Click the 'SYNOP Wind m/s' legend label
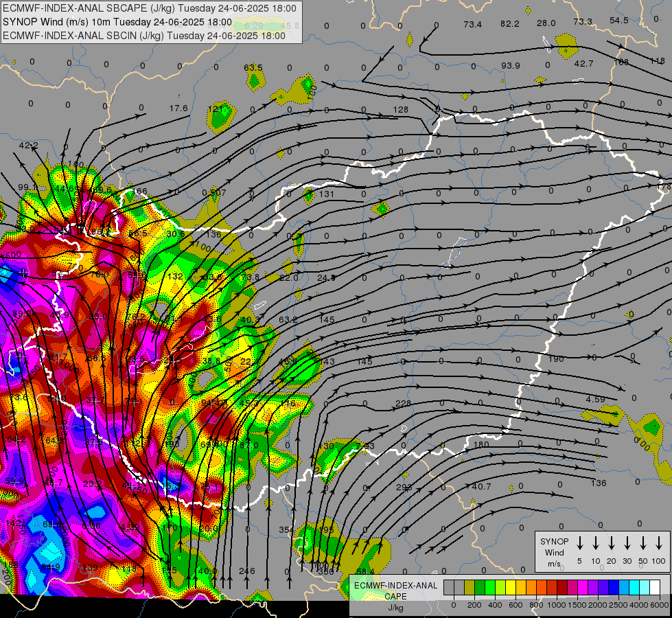This screenshot has width=672, height=618. click(554, 552)
